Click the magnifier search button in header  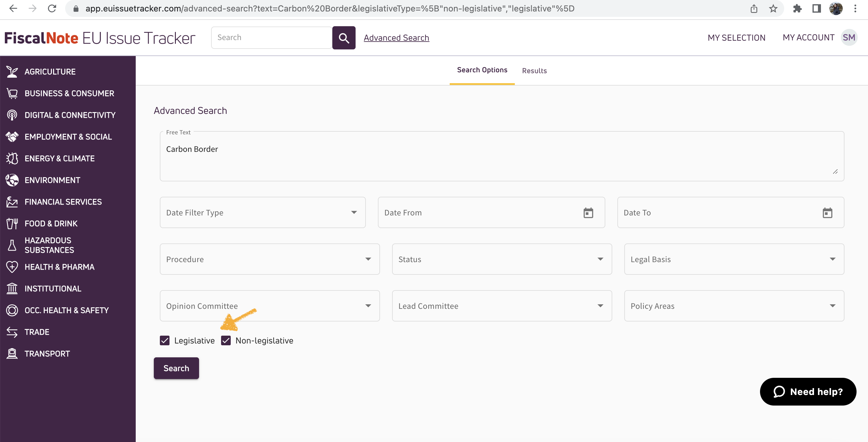point(344,38)
